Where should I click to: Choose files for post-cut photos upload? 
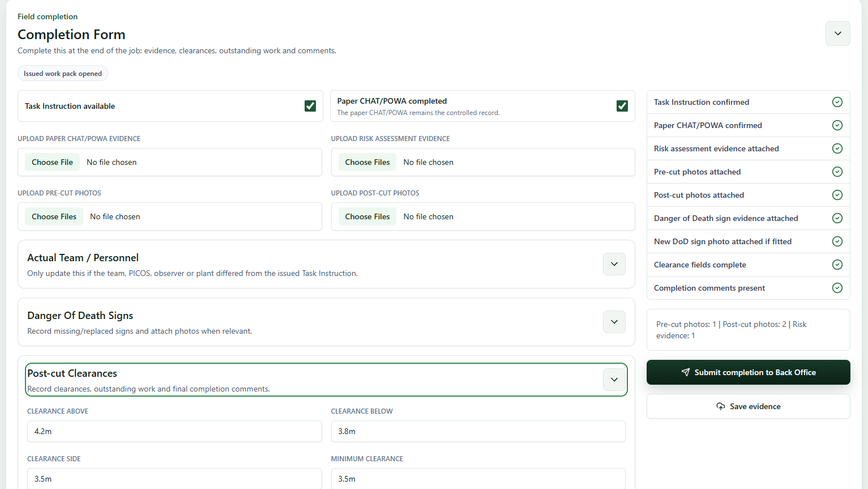[367, 216]
